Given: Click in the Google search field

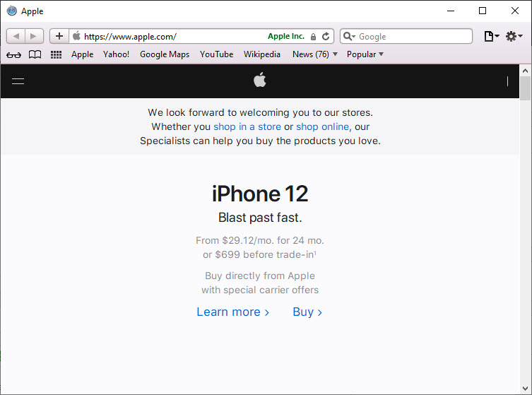Looking at the screenshot, I should (413, 36).
